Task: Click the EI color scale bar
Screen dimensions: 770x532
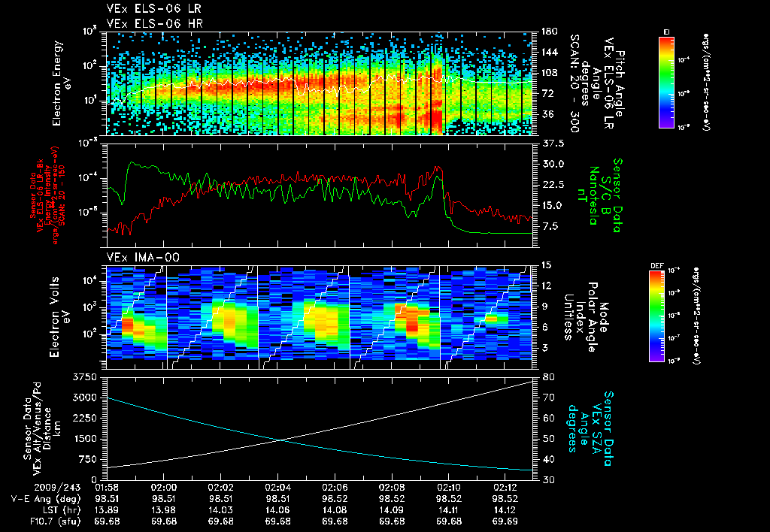Action: click(666, 82)
